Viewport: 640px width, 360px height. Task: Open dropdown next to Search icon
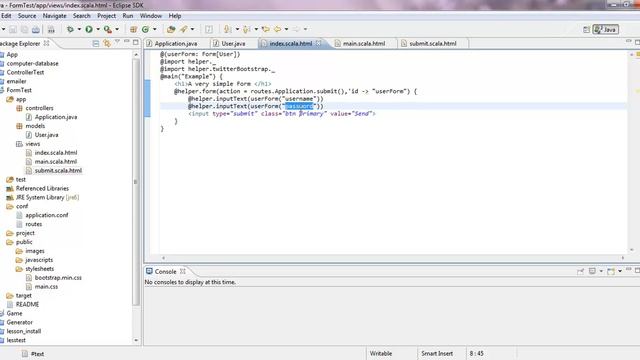click(193, 29)
